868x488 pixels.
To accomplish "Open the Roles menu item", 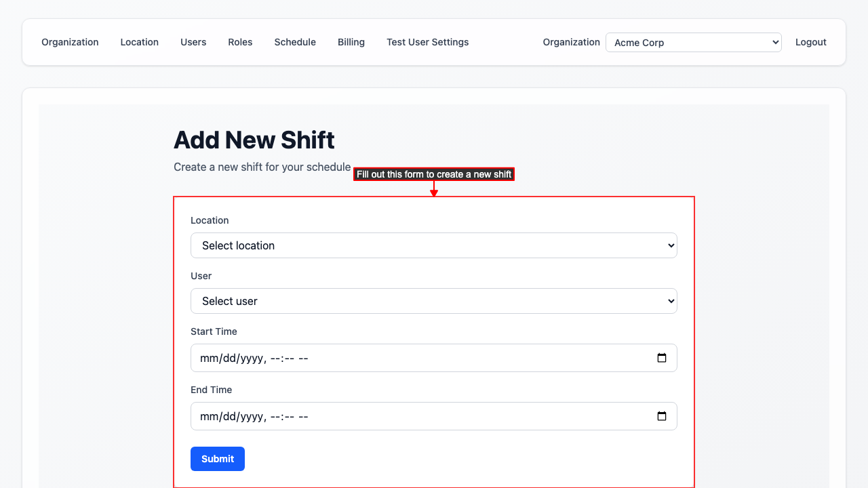I will coord(240,42).
